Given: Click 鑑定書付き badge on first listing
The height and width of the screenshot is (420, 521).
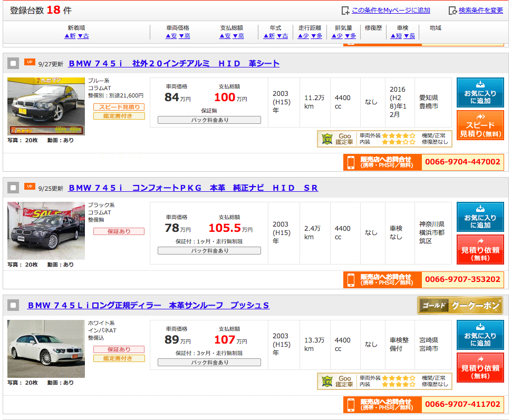Looking at the screenshot, I should coord(119,116).
